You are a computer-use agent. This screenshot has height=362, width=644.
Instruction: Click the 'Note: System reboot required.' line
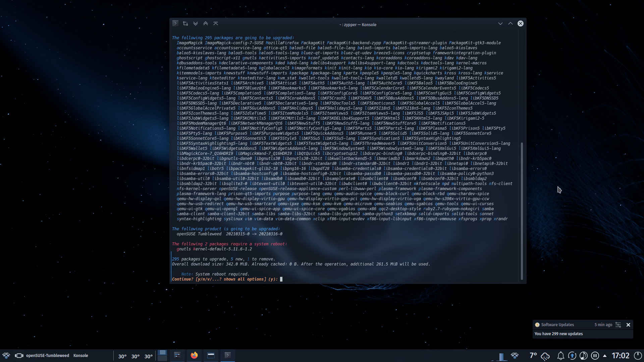[x=215, y=274]
